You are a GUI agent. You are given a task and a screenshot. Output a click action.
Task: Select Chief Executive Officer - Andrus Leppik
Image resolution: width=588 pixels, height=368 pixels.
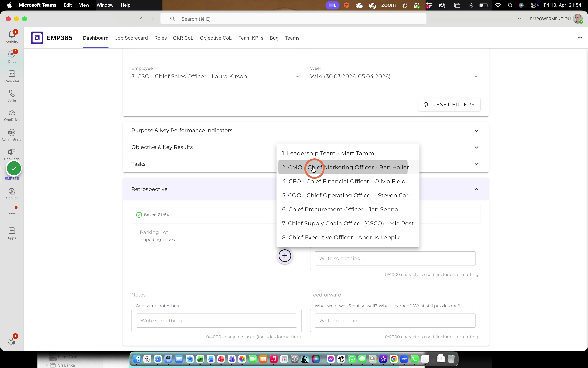[348, 237]
